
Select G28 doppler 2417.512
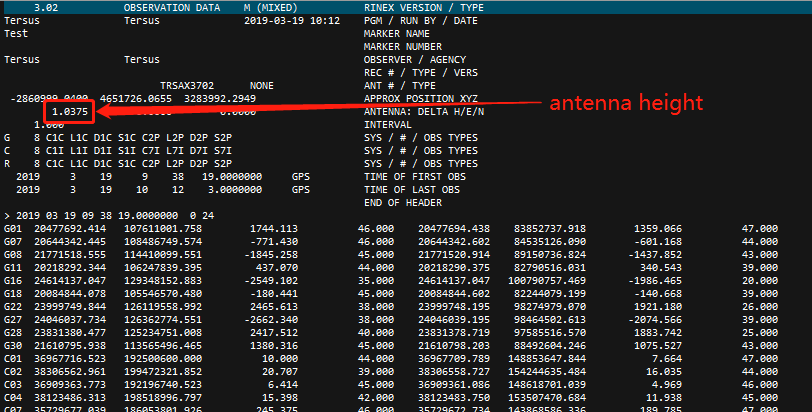click(274, 332)
